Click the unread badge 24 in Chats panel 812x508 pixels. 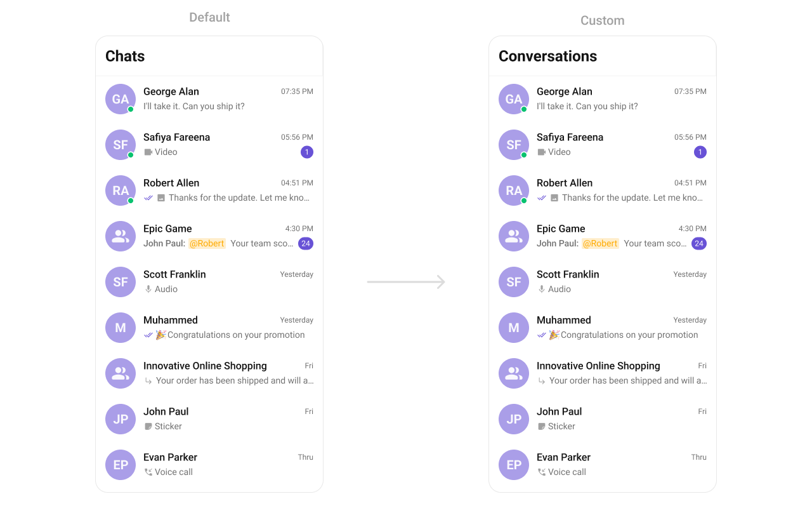306,243
